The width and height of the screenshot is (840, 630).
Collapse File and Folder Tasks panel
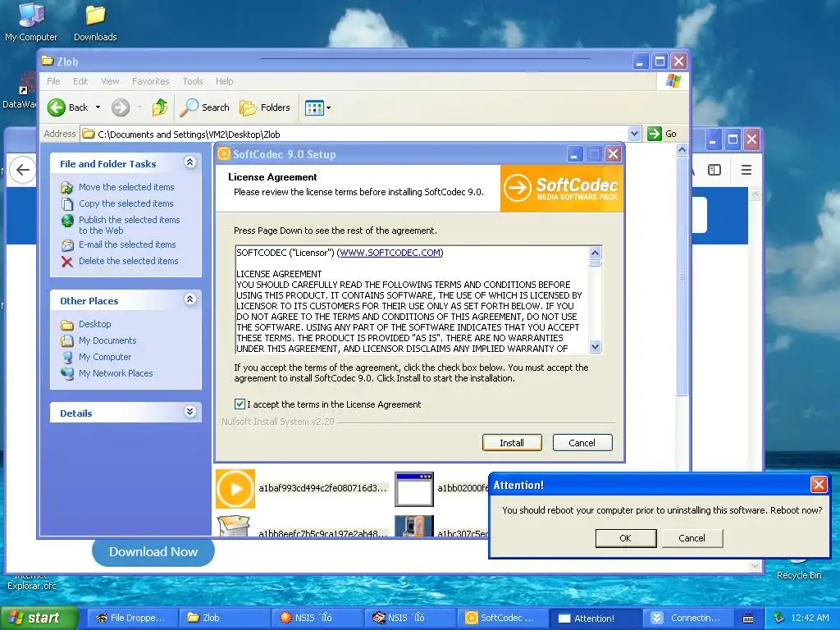(x=190, y=162)
